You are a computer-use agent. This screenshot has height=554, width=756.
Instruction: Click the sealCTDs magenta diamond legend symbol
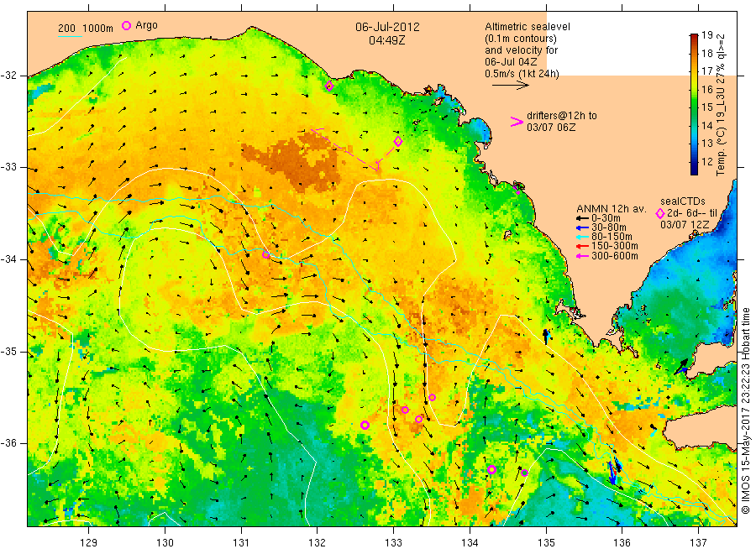click(x=660, y=213)
